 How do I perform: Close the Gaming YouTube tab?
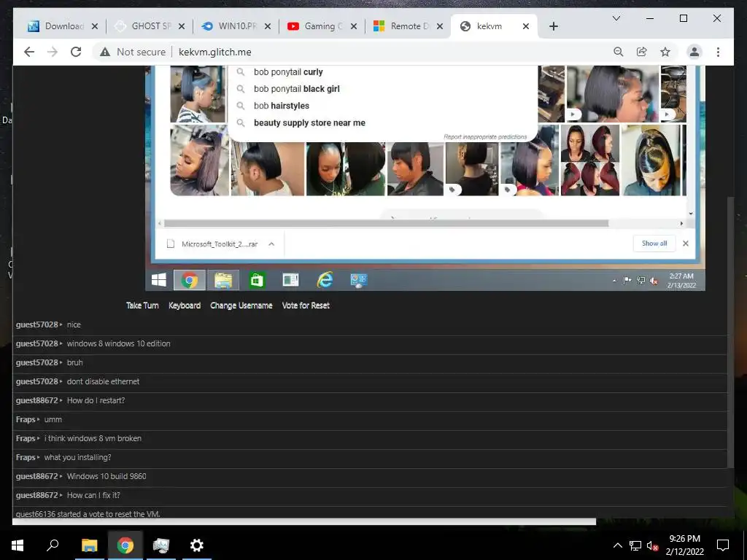point(354,26)
